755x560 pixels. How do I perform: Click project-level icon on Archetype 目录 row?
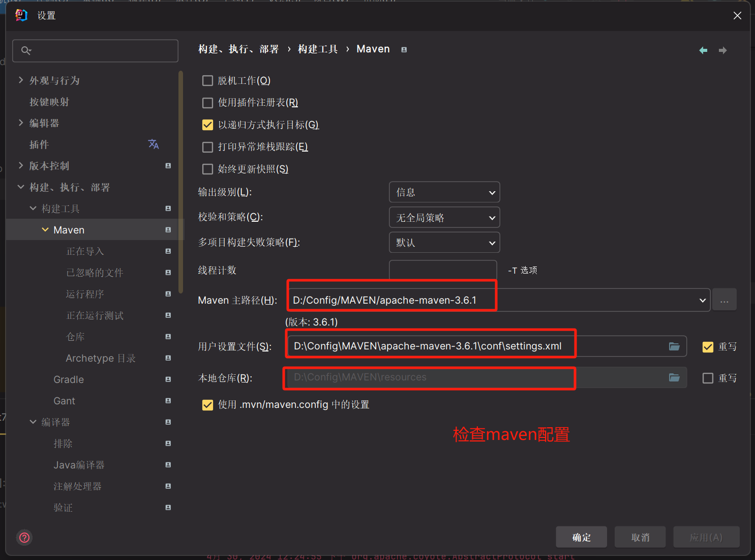(x=168, y=358)
